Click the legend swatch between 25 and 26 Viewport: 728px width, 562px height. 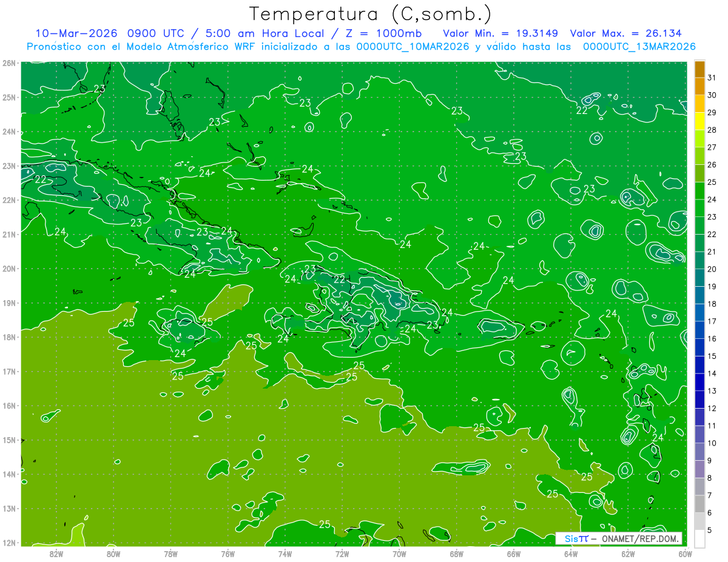coord(699,173)
